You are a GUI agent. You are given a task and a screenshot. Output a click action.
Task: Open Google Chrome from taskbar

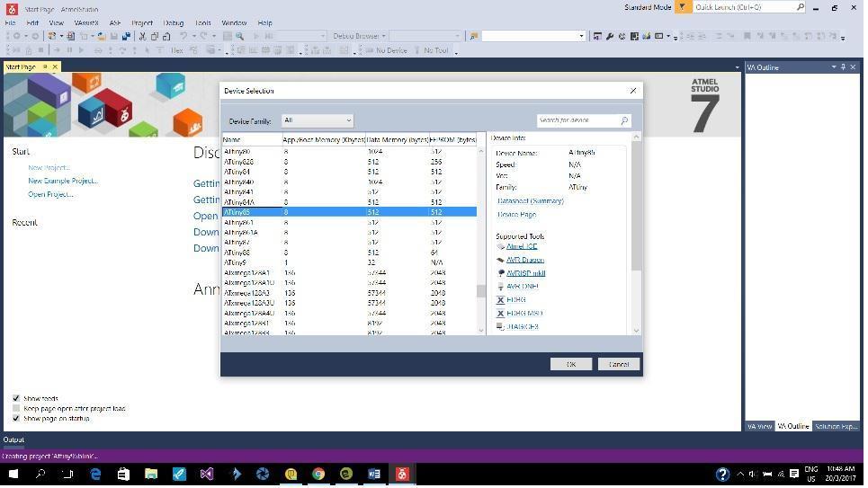[x=318, y=475]
